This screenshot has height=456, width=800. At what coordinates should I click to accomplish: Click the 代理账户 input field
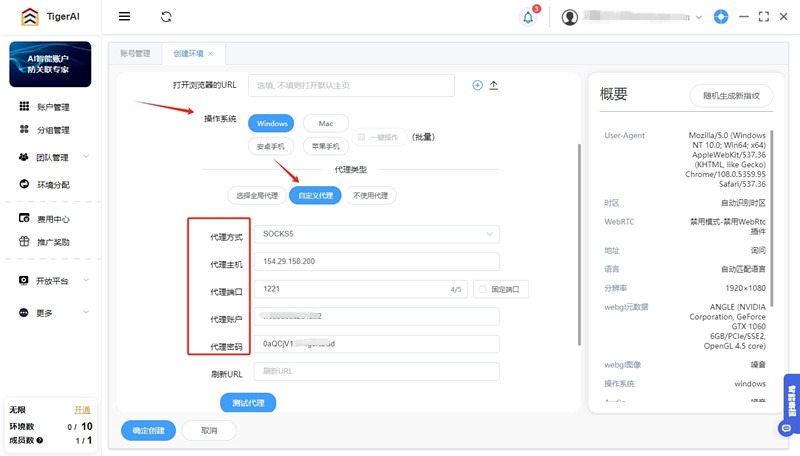[377, 316]
